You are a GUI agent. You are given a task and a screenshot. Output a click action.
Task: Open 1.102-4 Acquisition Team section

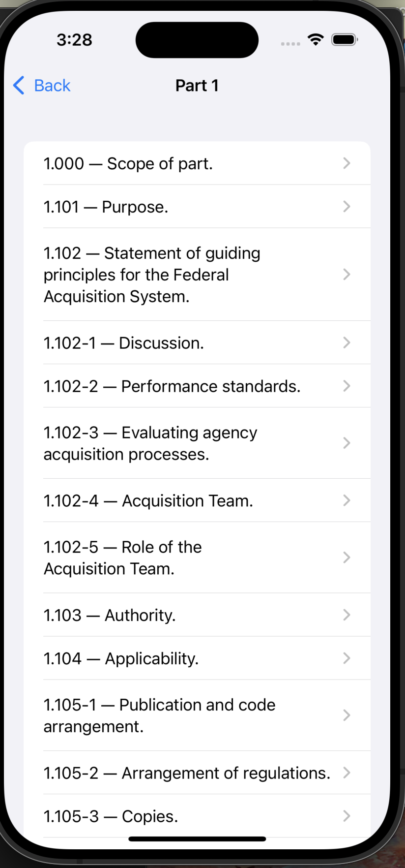[197, 500]
